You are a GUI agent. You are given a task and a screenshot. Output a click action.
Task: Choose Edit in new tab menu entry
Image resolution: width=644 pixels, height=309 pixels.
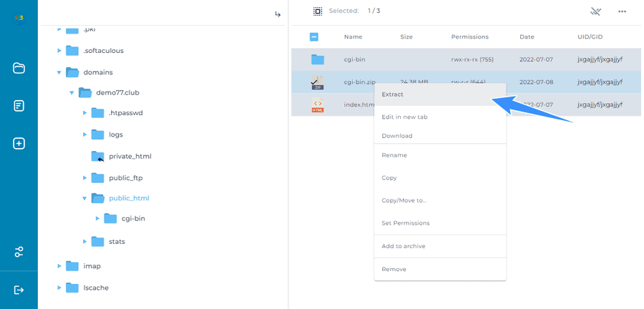440,117
